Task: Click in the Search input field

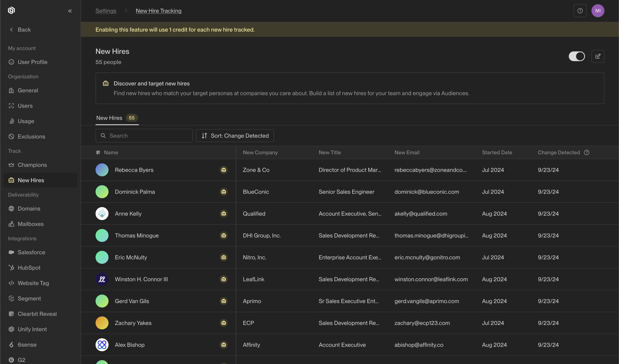Action: point(147,136)
